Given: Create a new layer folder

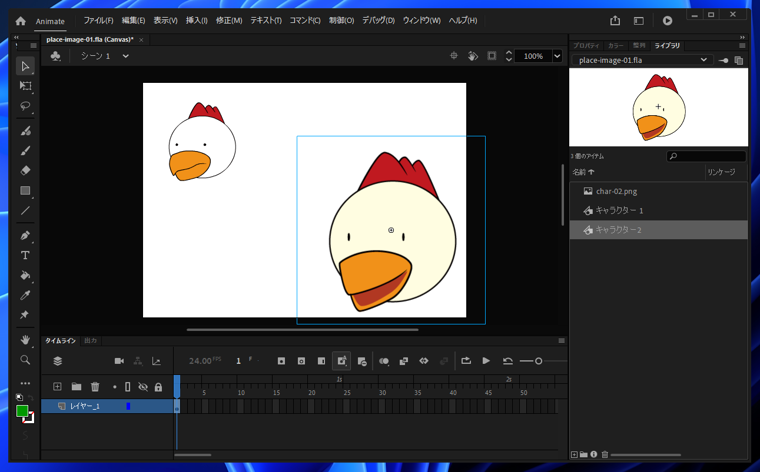Looking at the screenshot, I should (x=76, y=387).
